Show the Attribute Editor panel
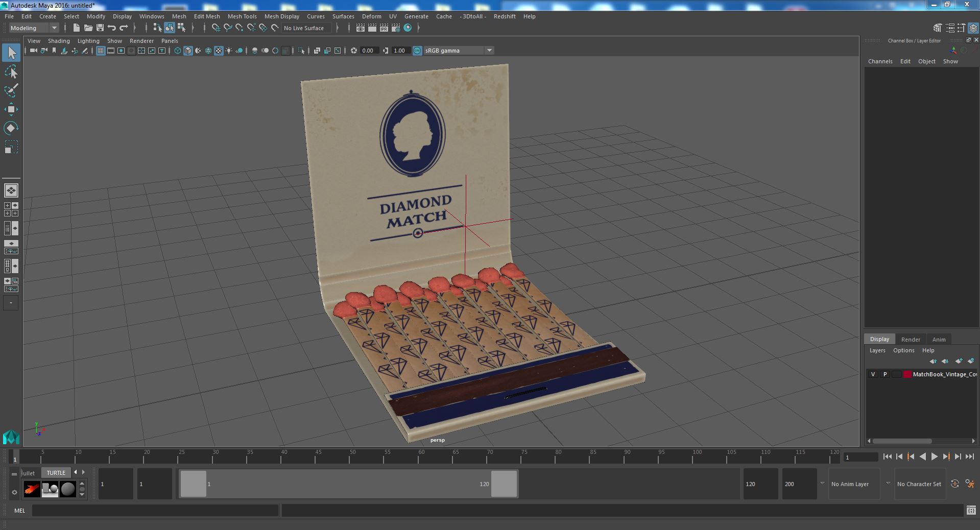This screenshot has height=530, width=980. (x=950, y=28)
